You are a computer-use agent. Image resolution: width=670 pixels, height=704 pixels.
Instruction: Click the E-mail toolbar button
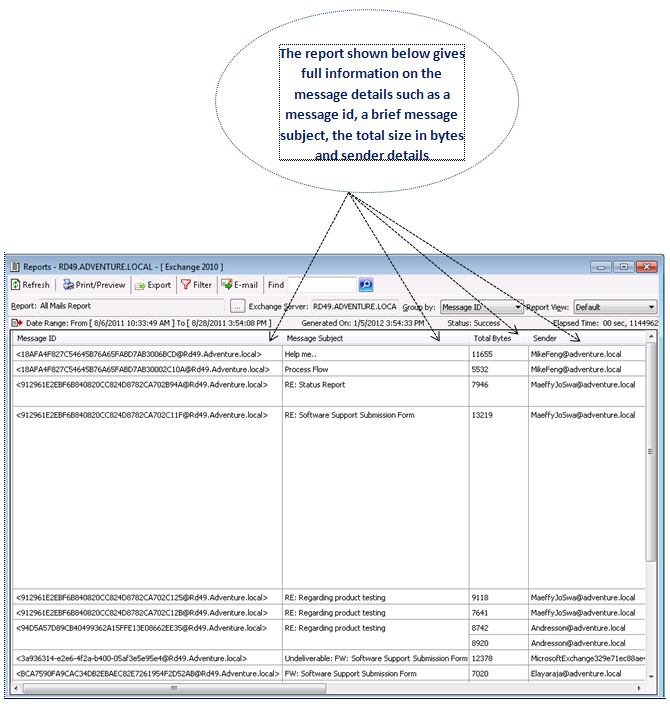tap(239, 285)
